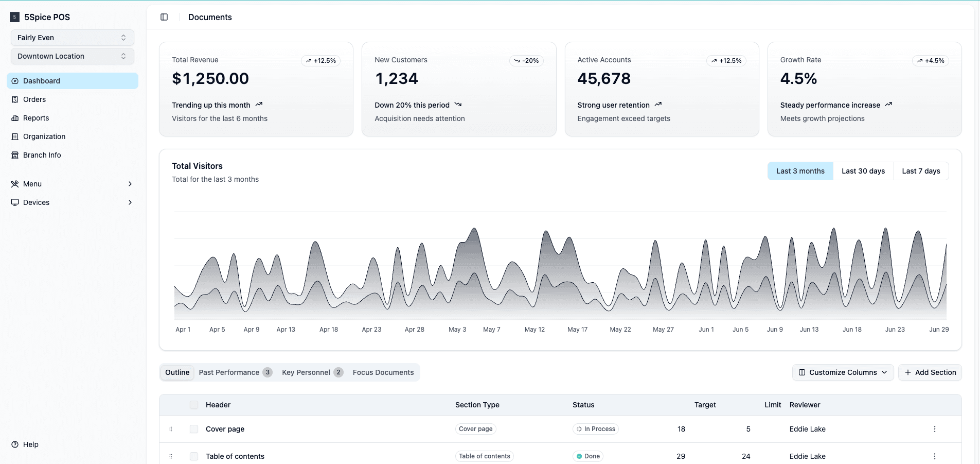This screenshot has width=980, height=464.
Task: Select the Last 30 days range
Action: 863,171
